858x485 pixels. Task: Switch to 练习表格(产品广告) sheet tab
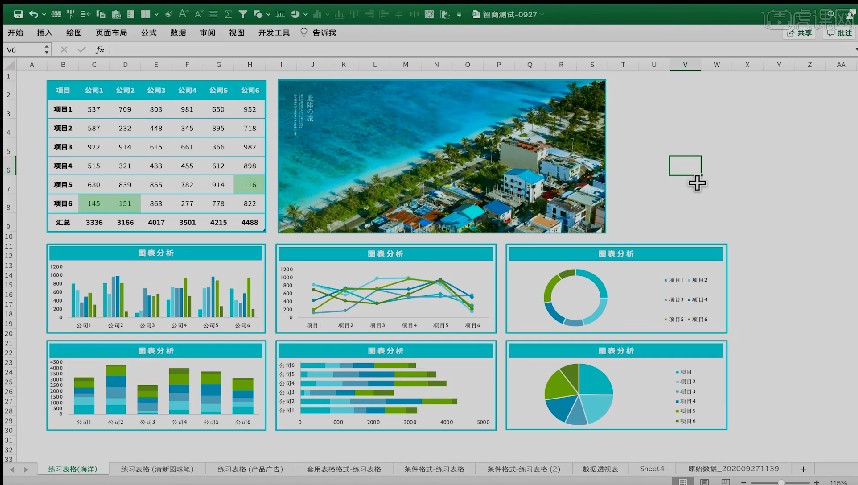pyautogui.click(x=250, y=469)
